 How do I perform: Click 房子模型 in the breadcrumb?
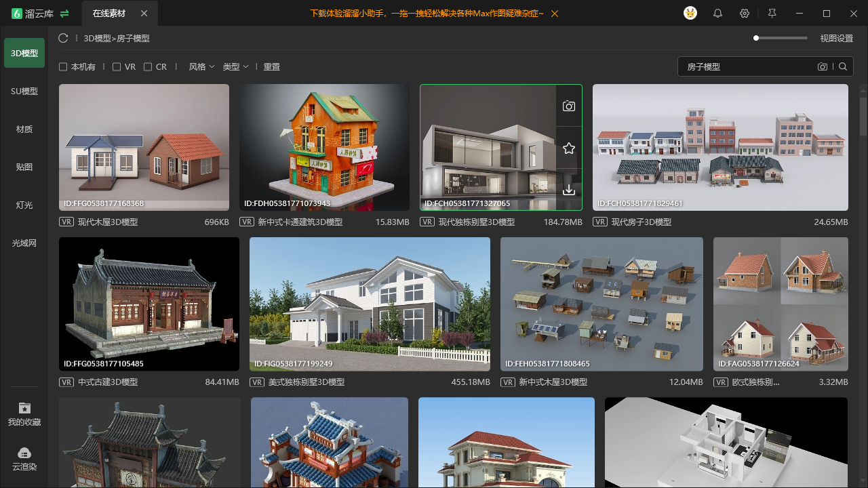pos(134,39)
